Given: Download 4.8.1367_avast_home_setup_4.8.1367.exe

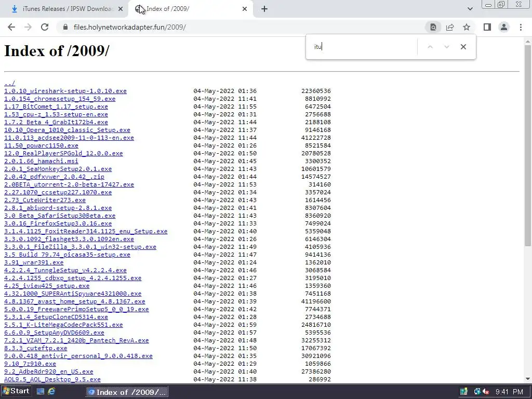Looking at the screenshot, I should pyautogui.click(x=75, y=302).
